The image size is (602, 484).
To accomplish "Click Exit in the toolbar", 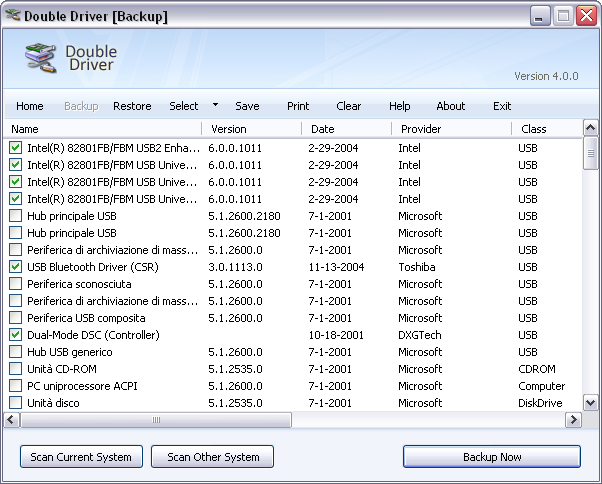I will click(502, 106).
